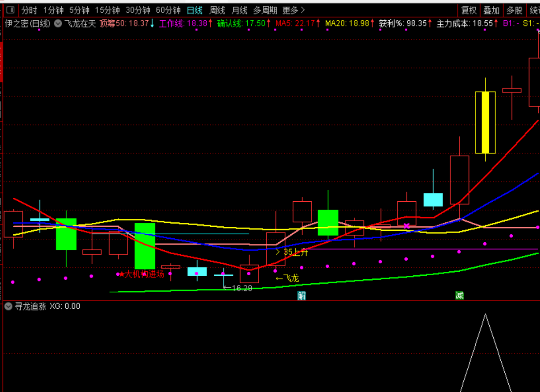
Task: Switch chart to 15分钟 period
Action: tap(108, 10)
